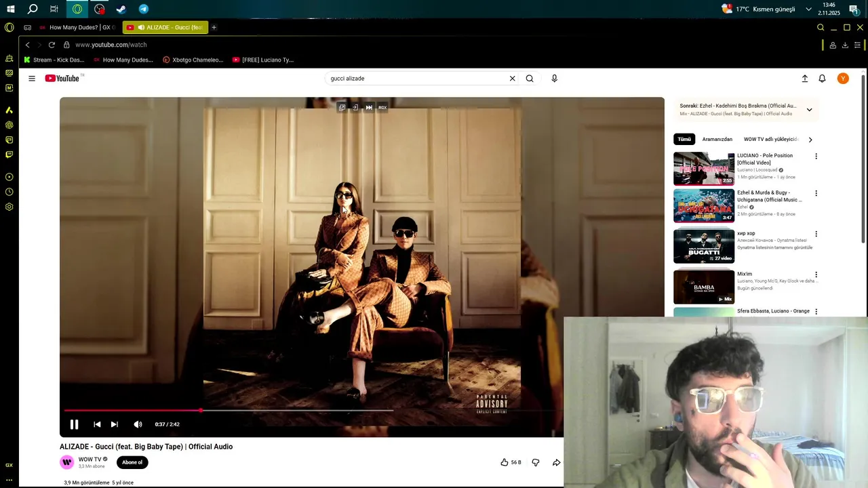The height and width of the screenshot is (488, 868).
Task: Select the 'Aramanızdan' filter chip
Action: coord(717,140)
